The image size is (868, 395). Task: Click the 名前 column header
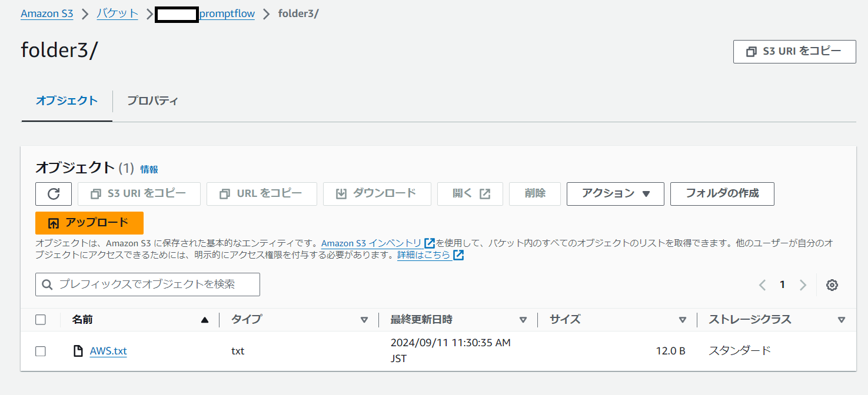82,320
